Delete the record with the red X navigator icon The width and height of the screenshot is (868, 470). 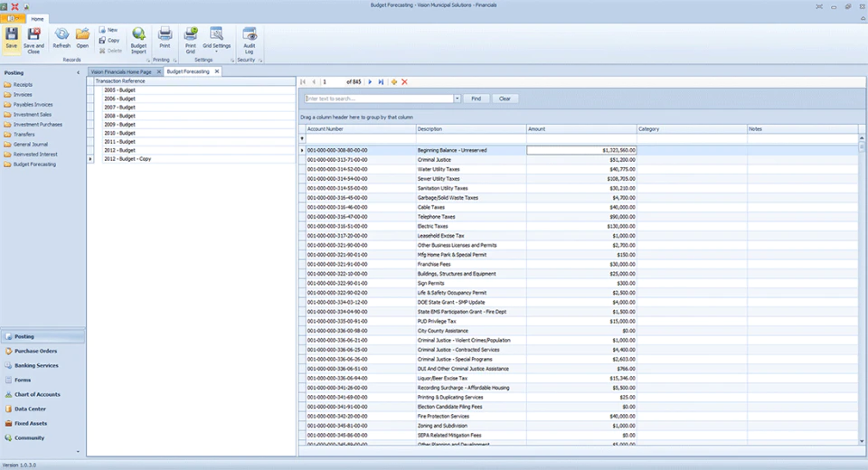pos(405,82)
